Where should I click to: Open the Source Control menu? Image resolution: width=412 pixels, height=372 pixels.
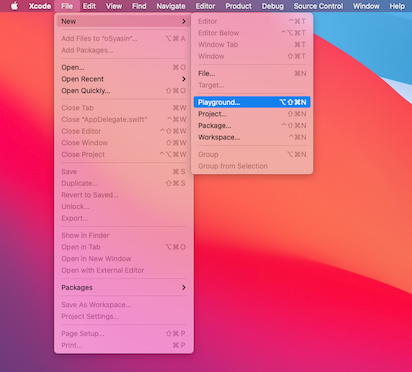(318, 6)
